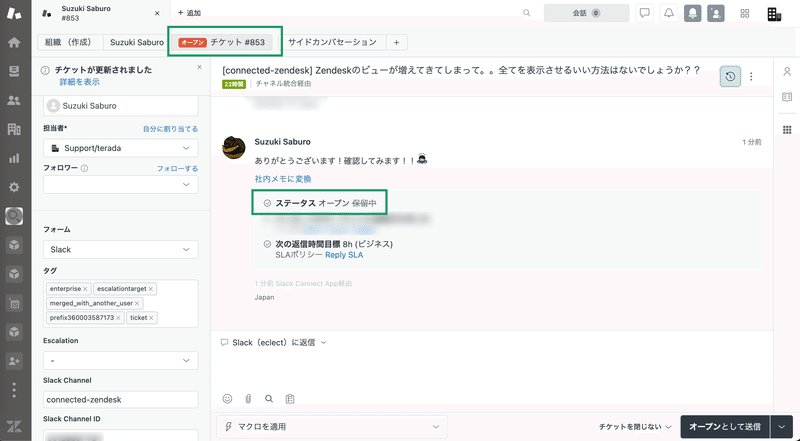
Task: Click the ＋追加 new tab button
Action: (x=189, y=13)
